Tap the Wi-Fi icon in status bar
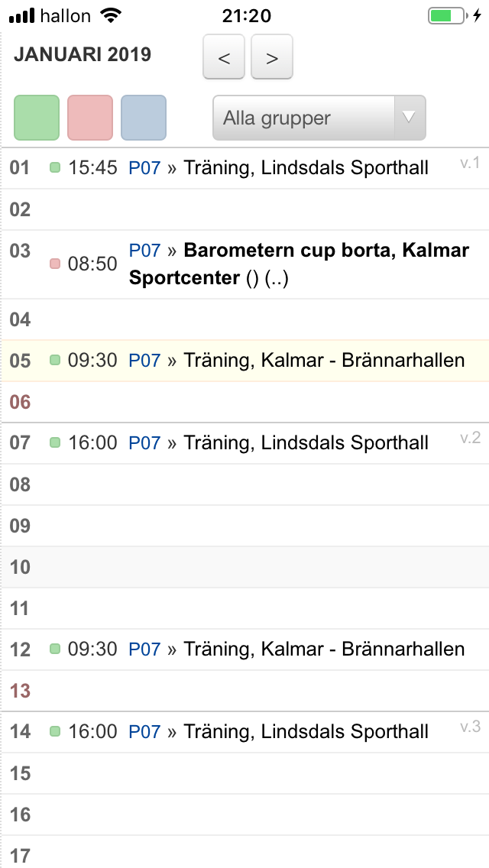Image resolution: width=489 pixels, height=868 pixels. [x=112, y=16]
